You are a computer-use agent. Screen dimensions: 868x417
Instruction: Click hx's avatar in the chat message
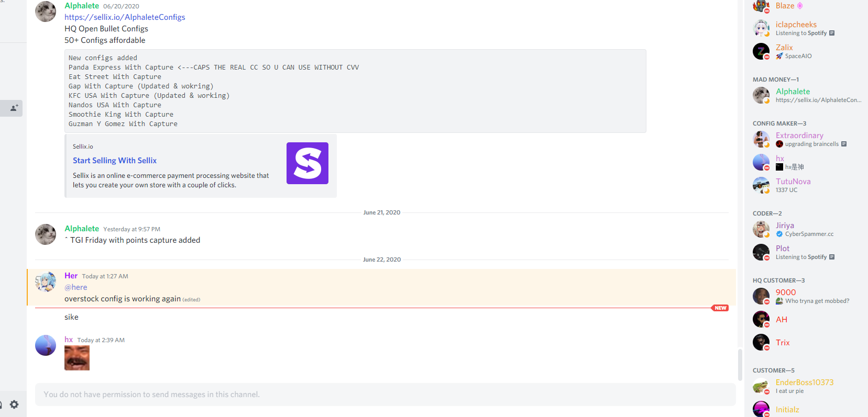[x=46, y=345]
